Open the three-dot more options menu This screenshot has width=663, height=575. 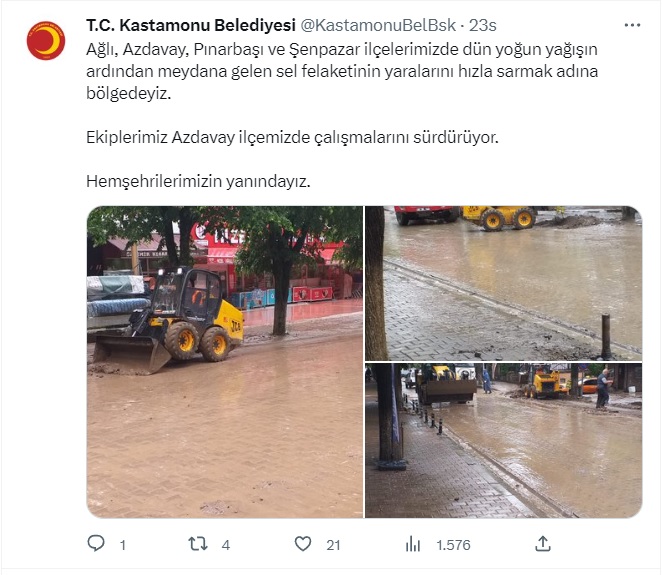coord(632,25)
